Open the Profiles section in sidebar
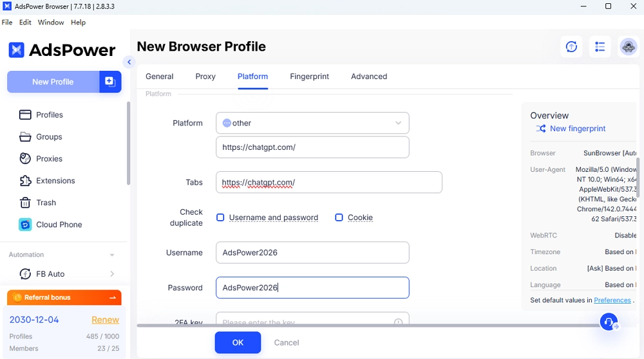 [x=49, y=115]
